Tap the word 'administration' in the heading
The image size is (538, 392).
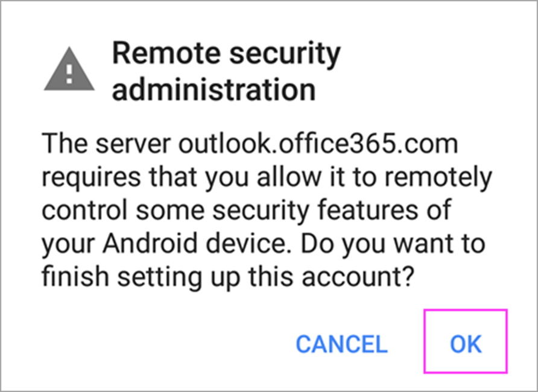pos(214,89)
